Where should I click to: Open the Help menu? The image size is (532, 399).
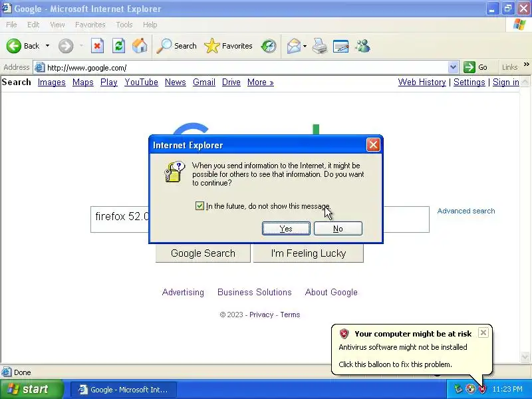150,25
